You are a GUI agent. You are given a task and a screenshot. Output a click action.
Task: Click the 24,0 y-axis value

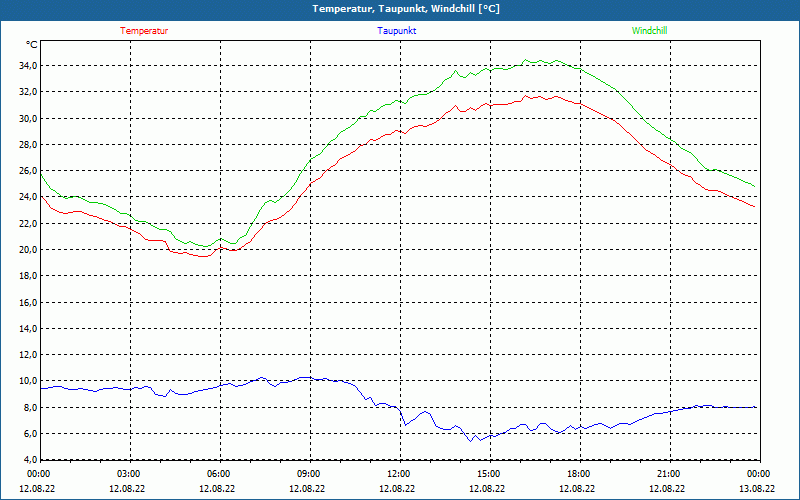[x=28, y=197]
